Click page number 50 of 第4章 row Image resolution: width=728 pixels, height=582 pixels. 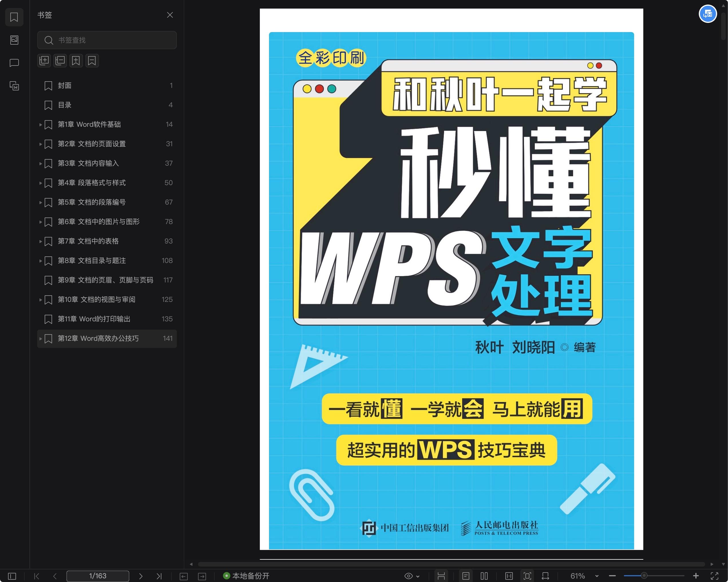169,183
